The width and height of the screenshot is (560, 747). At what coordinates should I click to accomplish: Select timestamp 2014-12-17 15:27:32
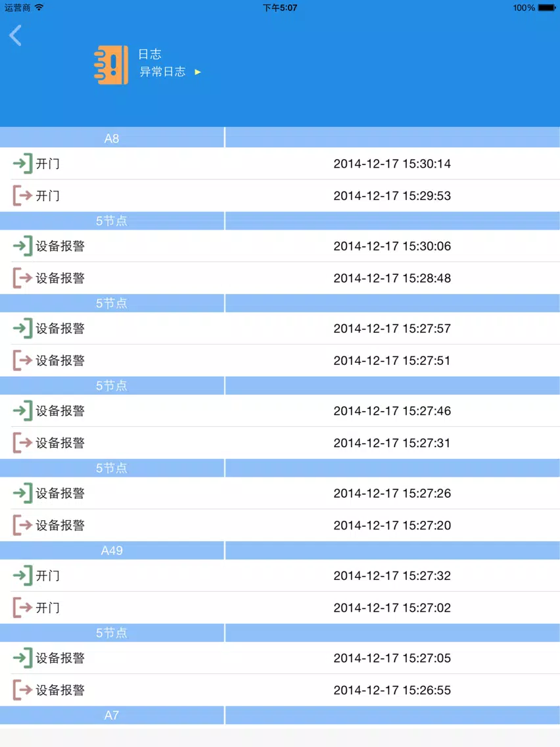pos(392,575)
